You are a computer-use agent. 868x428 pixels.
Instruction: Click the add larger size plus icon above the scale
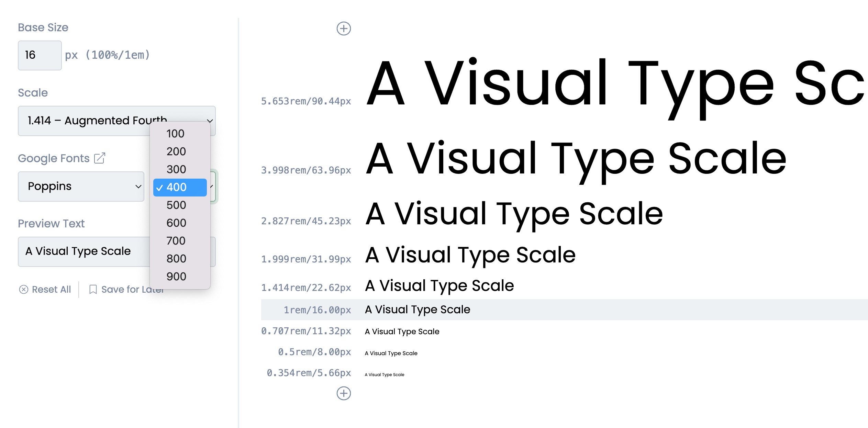pos(344,29)
